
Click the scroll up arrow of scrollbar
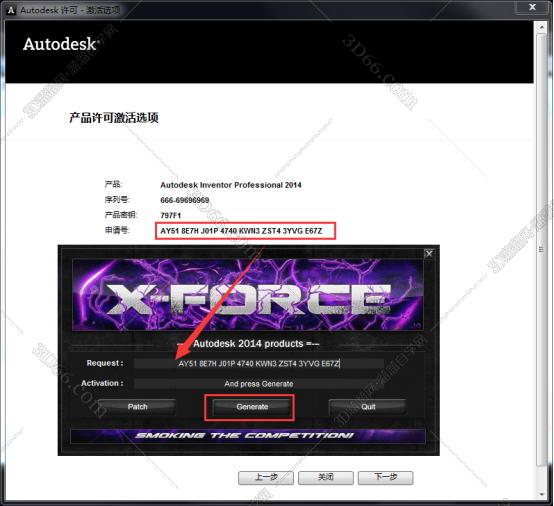pos(541,27)
